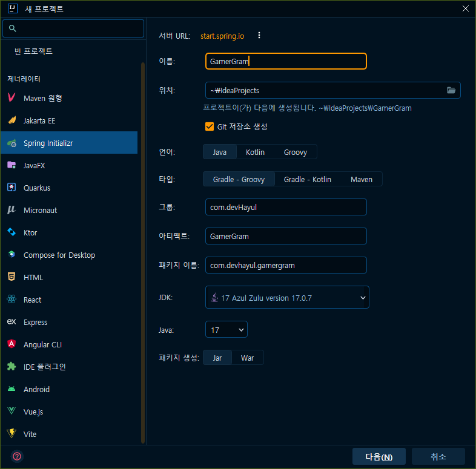The width and height of the screenshot is (476, 469).
Task: Toggle the Git 저장소 생성 checkbox
Action: click(x=210, y=126)
